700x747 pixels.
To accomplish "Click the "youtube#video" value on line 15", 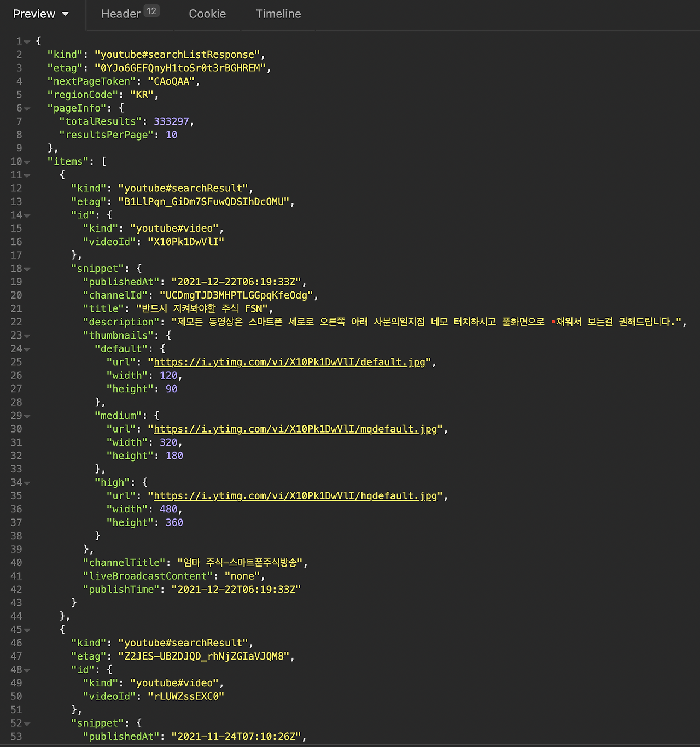I will click(174, 229).
